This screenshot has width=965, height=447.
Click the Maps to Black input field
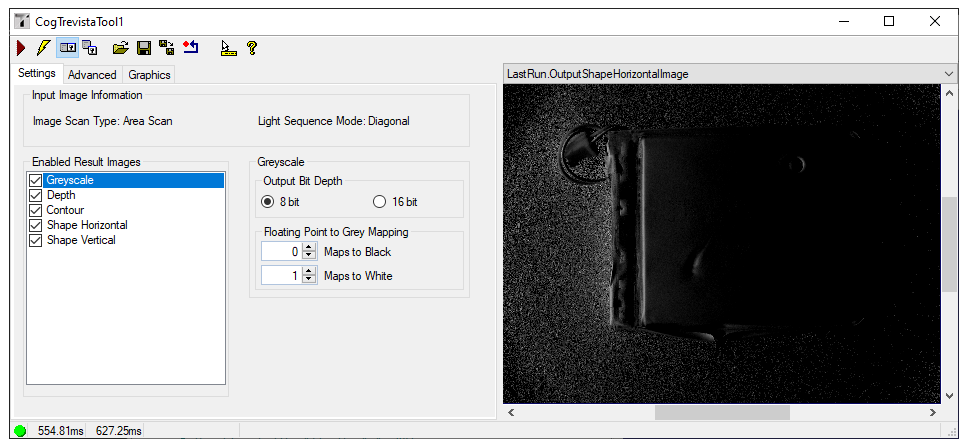pos(281,252)
